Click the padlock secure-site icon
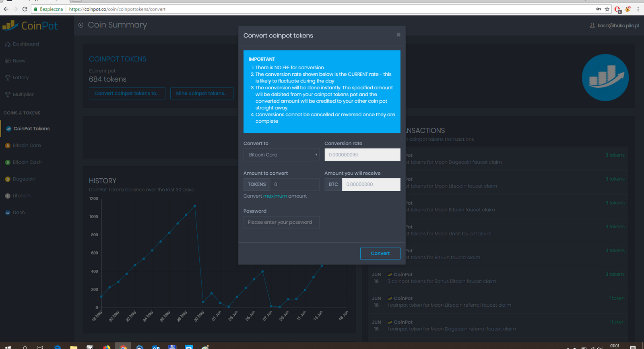The image size is (644, 349). 35,9
